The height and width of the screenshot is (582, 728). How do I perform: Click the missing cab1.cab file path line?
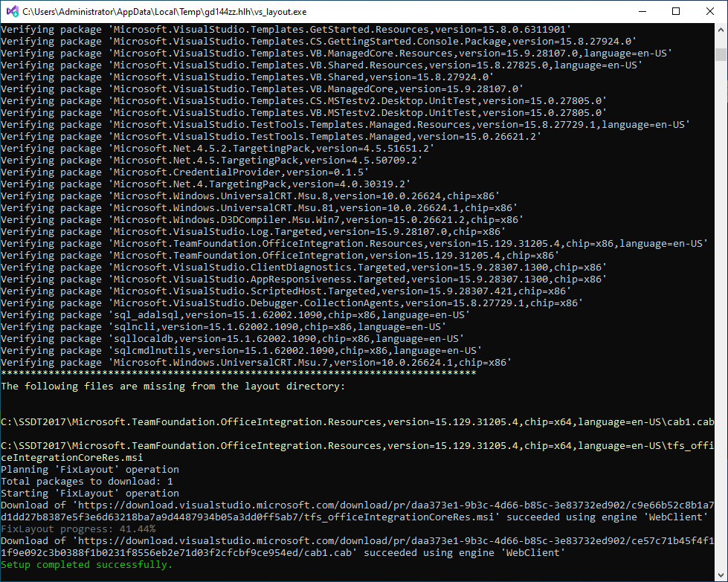pyautogui.click(x=358, y=422)
